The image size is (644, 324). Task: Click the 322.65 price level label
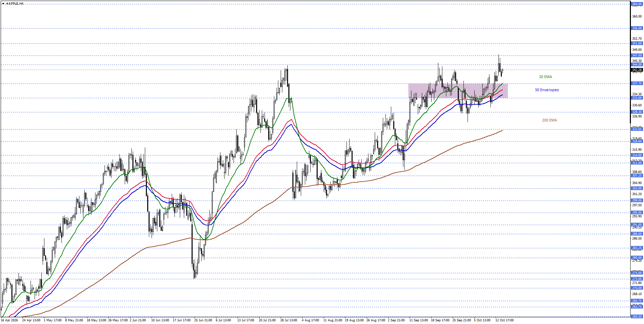coord(637,129)
